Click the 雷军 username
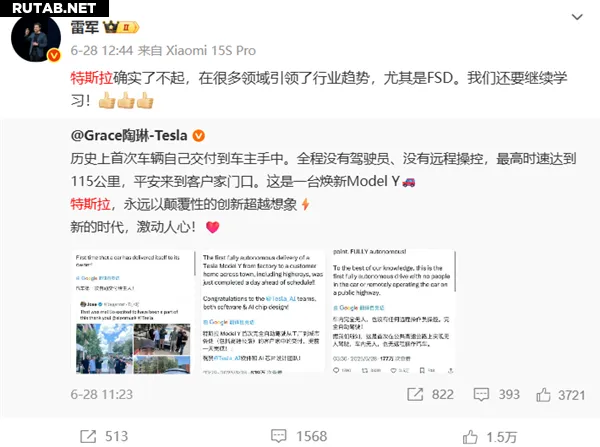 (x=85, y=27)
